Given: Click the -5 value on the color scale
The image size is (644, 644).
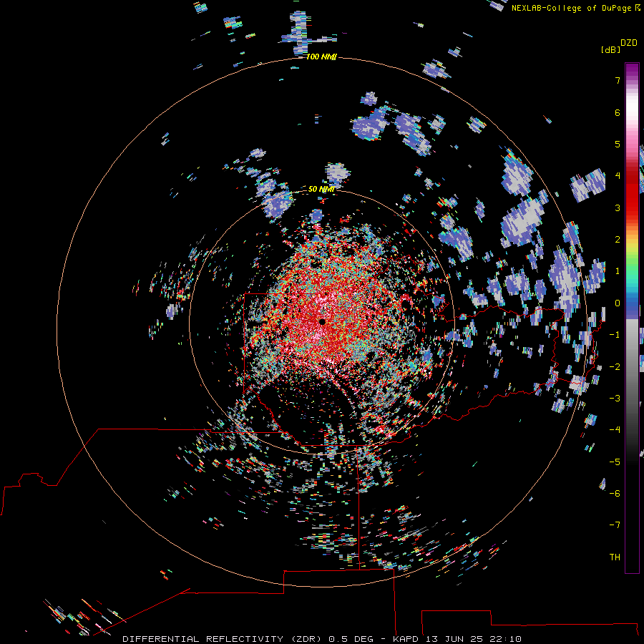Looking at the screenshot, I should pos(615,462).
